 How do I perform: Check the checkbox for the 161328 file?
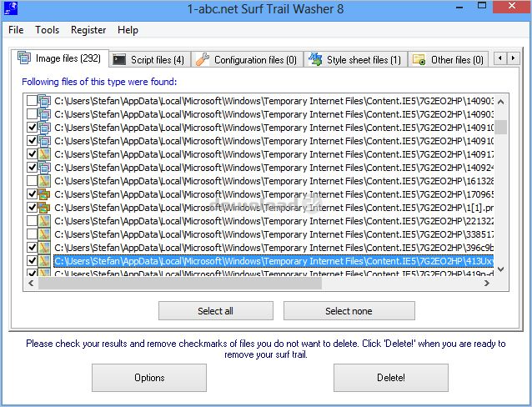[x=32, y=181]
